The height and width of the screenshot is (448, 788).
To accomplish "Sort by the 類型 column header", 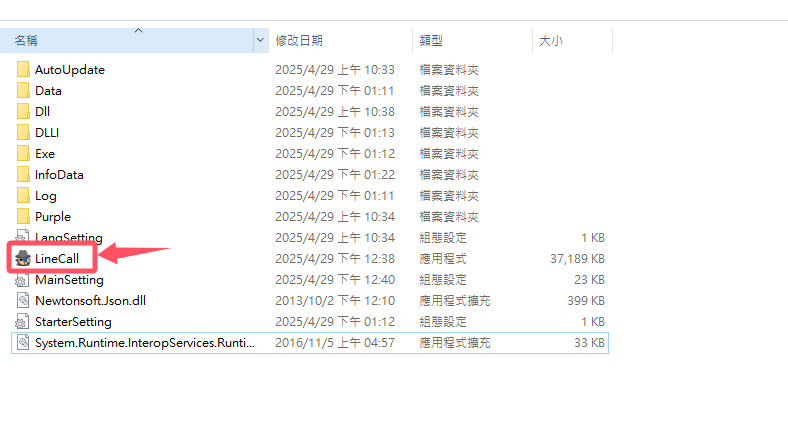I will click(472, 40).
